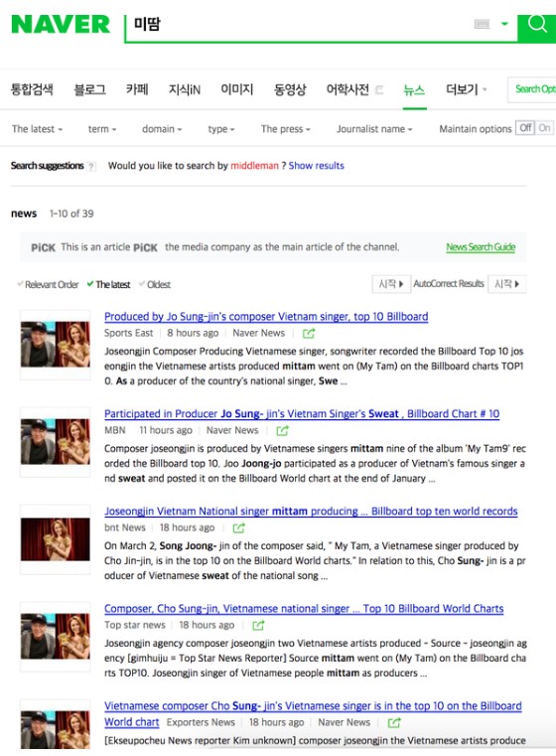556x756 pixels.
Task: Expand the search history dropdown arrow
Action: 504,23
